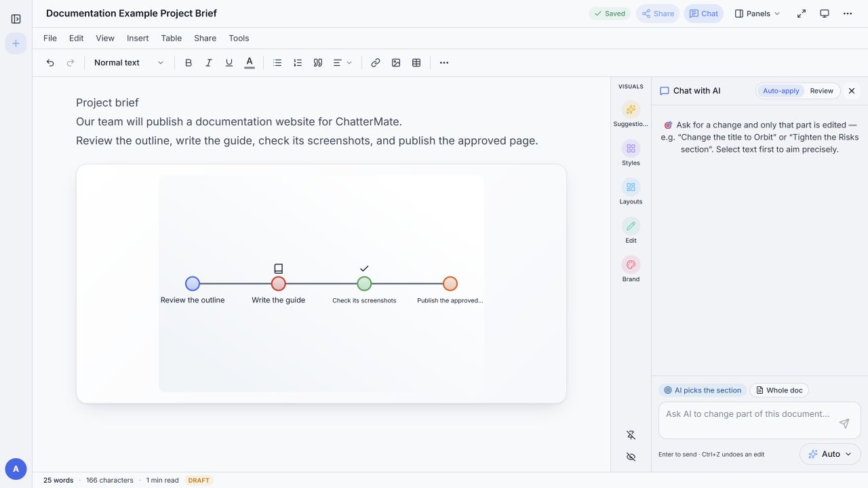The height and width of the screenshot is (488, 868).
Task: Click the Project brief heading
Action: (x=107, y=102)
